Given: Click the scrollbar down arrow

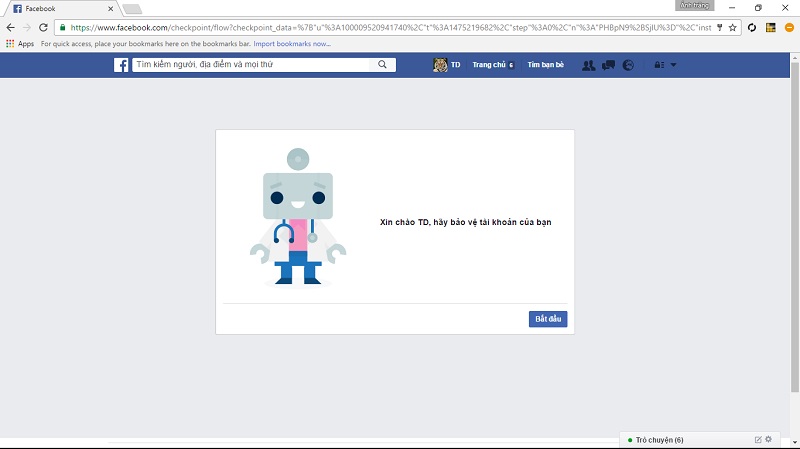Looking at the screenshot, I should point(795,442).
